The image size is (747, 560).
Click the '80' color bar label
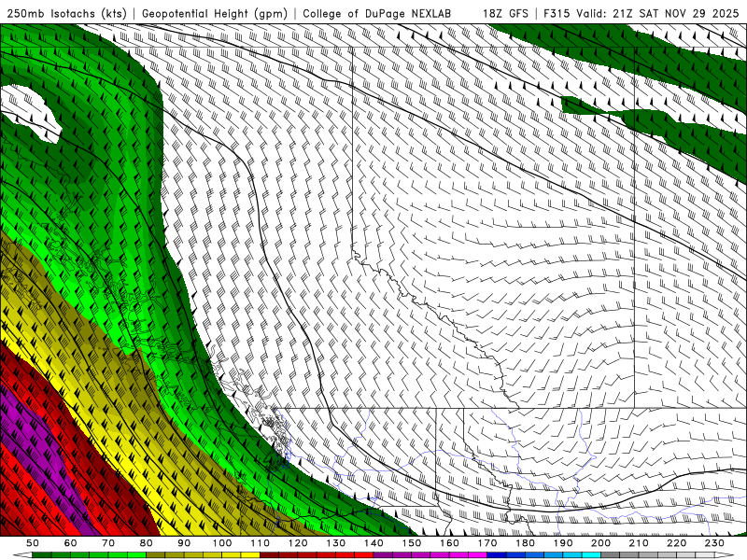pyautogui.click(x=147, y=543)
